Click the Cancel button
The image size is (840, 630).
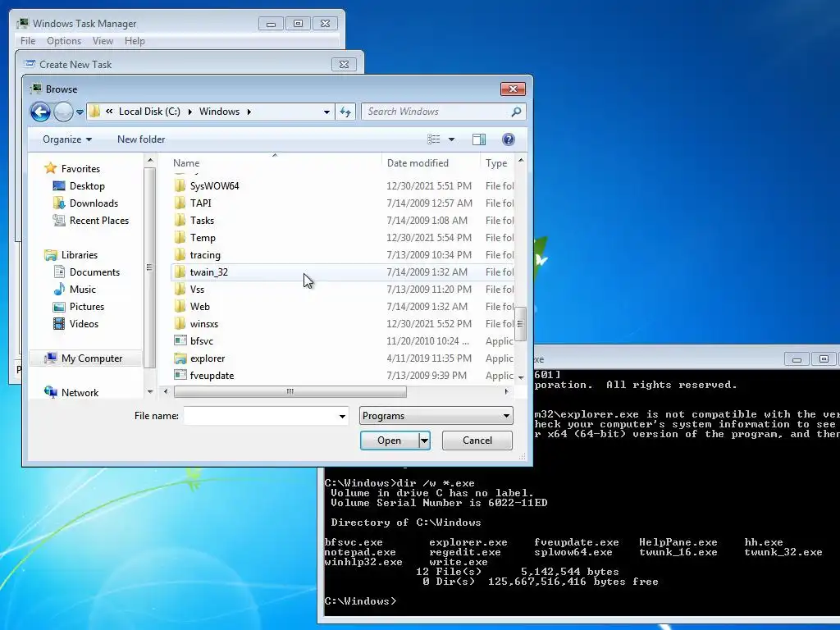[477, 441]
